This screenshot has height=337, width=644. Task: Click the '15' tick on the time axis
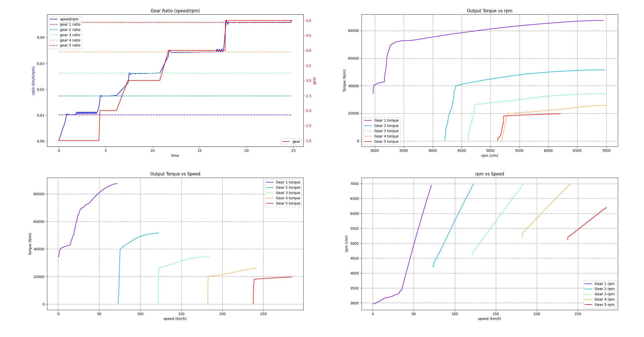[199, 151]
